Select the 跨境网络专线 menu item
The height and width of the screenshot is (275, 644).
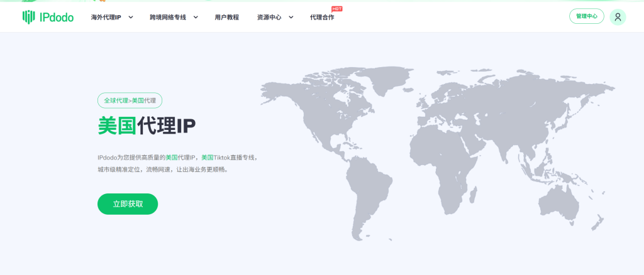click(x=168, y=17)
